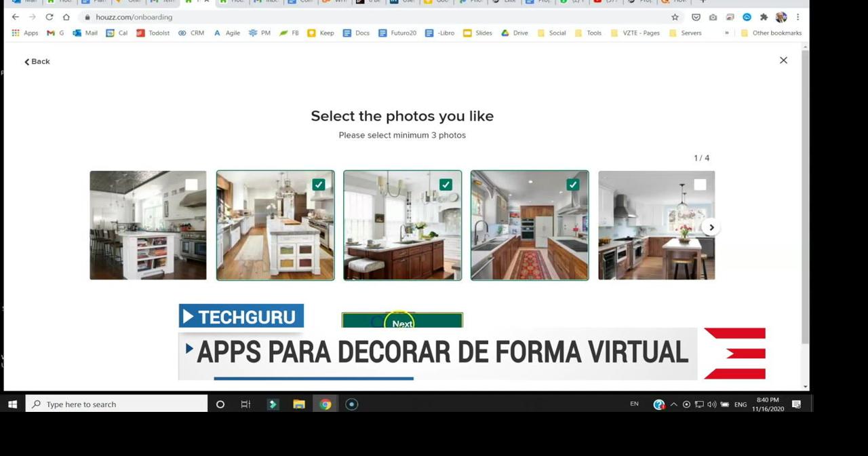868x456 pixels.
Task: Click the right chevron to view more photos
Action: [711, 227]
